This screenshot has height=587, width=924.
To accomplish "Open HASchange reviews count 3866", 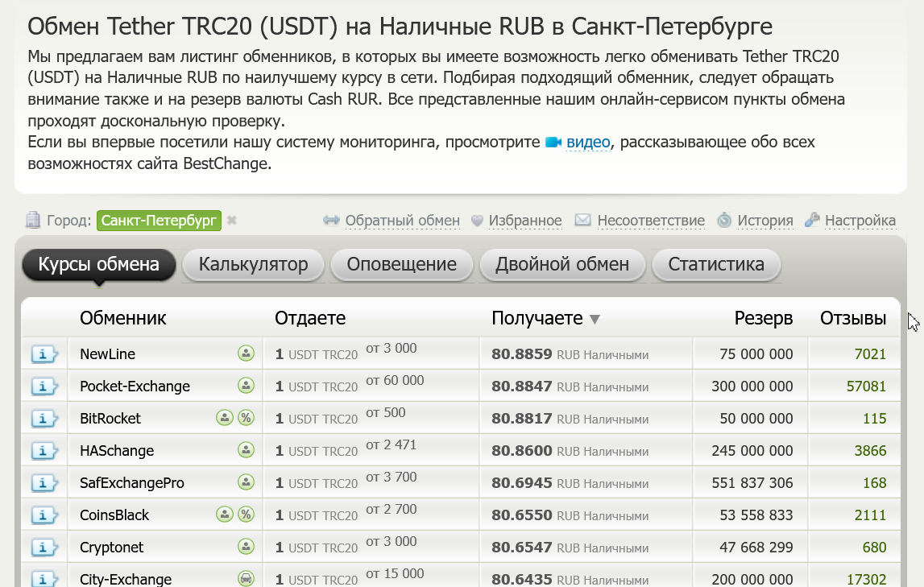I will (870, 450).
